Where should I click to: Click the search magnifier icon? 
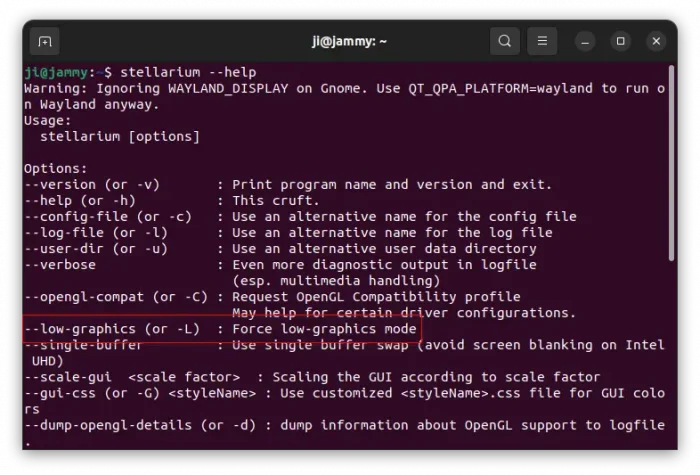coord(505,41)
